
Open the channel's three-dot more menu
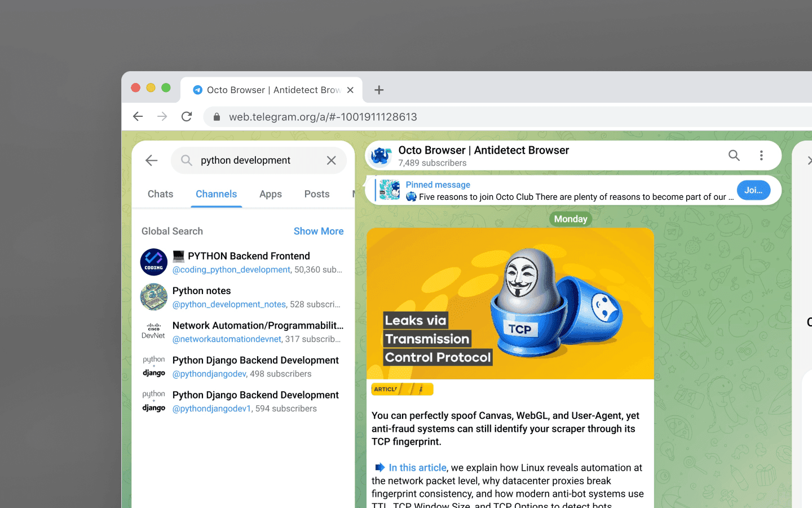click(x=761, y=155)
